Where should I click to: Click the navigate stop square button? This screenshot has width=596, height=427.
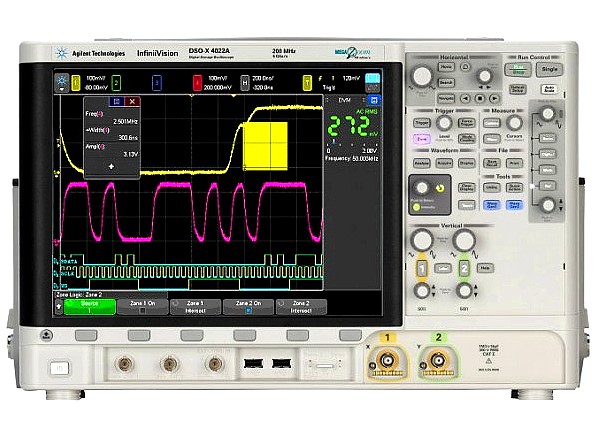click(480, 98)
